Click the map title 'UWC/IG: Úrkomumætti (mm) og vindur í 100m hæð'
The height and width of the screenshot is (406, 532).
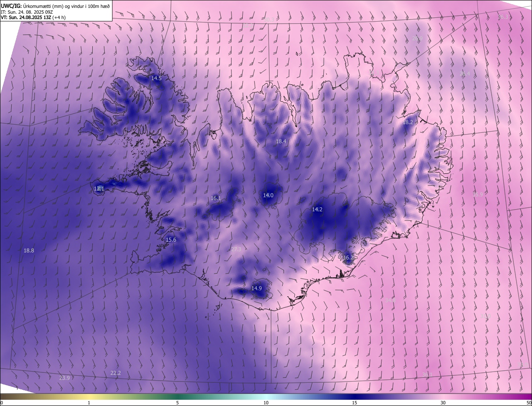click(x=55, y=6)
